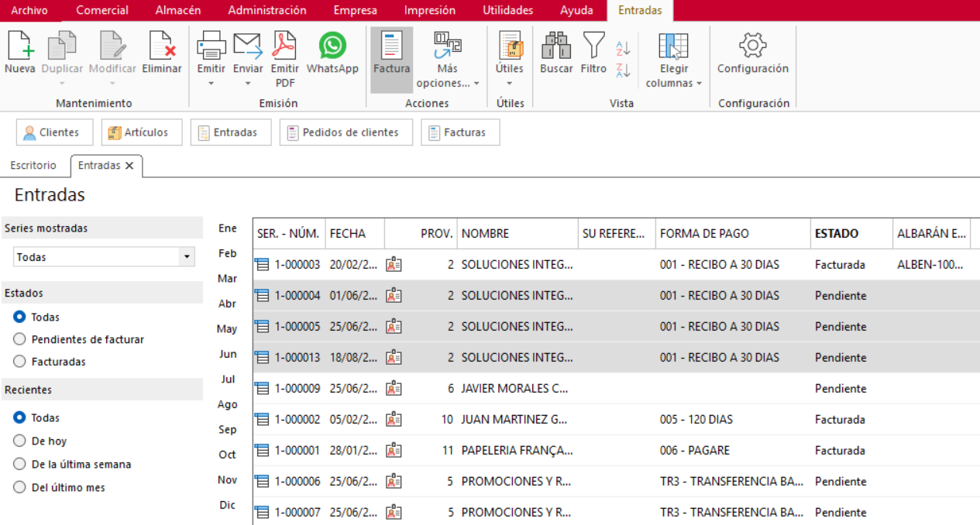Open the Administración ribbon tab
The image size is (980, 525).
point(267,10)
